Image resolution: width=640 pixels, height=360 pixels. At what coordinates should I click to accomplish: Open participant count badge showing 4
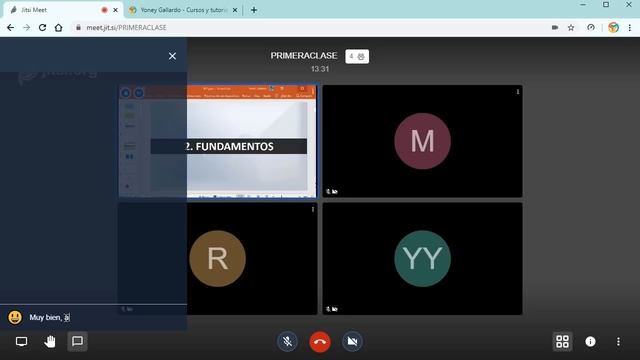pyautogui.click(x=357, y=56)
